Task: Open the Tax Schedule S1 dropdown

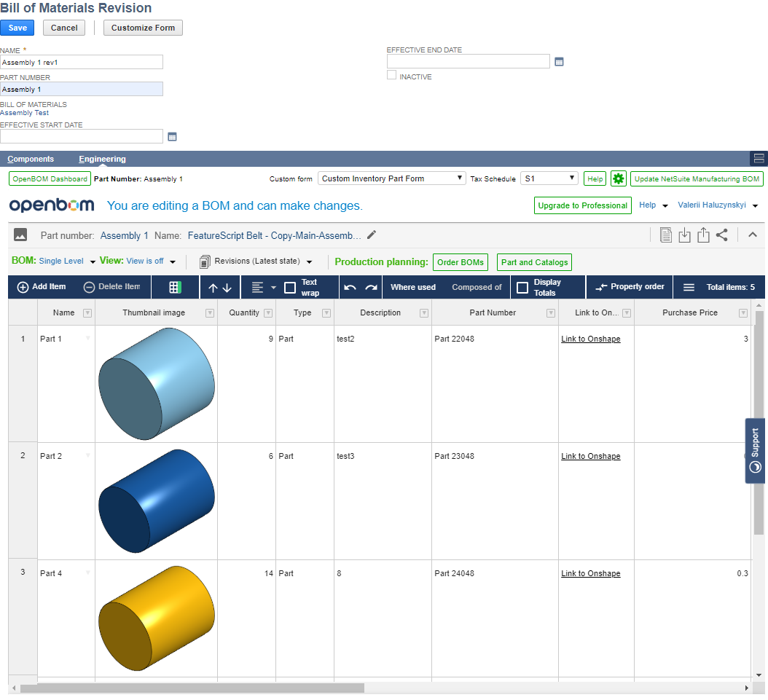Action: [x=549, y=178]
